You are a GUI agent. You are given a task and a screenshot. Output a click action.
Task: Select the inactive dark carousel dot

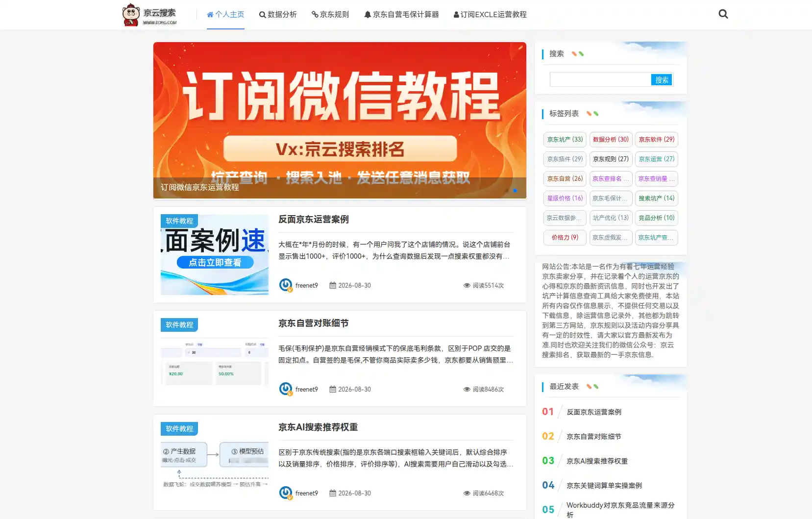point(507,190)
